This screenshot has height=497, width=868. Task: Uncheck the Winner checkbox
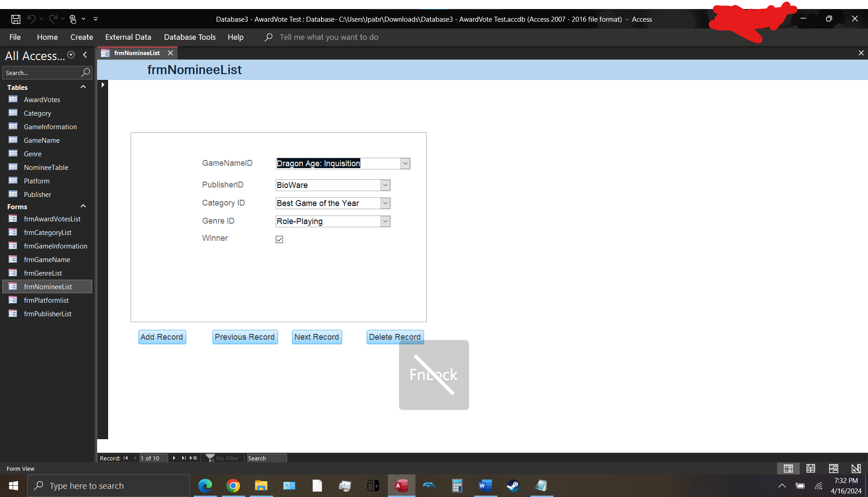[x=279, y=239]
